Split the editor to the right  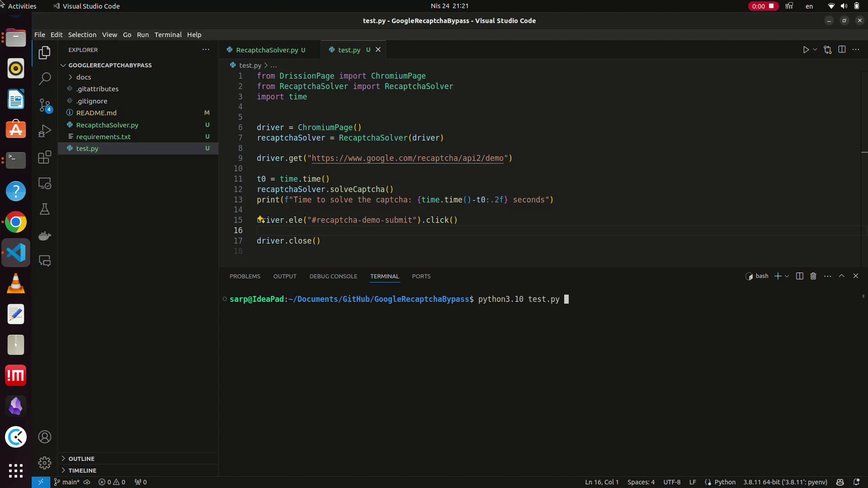pos(842,50)
